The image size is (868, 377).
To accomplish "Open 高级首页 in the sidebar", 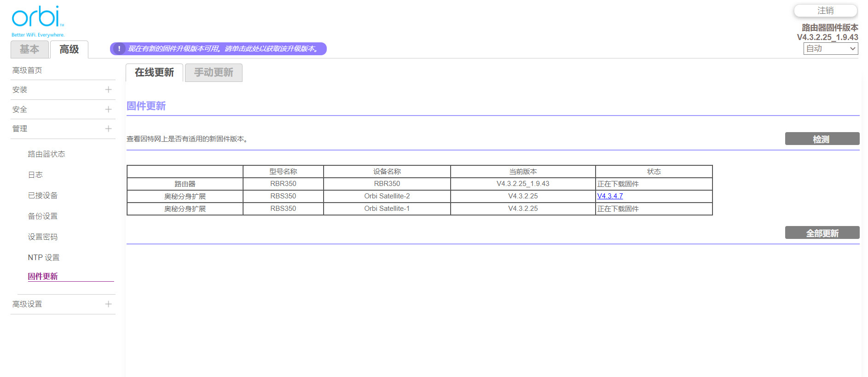I will coord(27,70).
